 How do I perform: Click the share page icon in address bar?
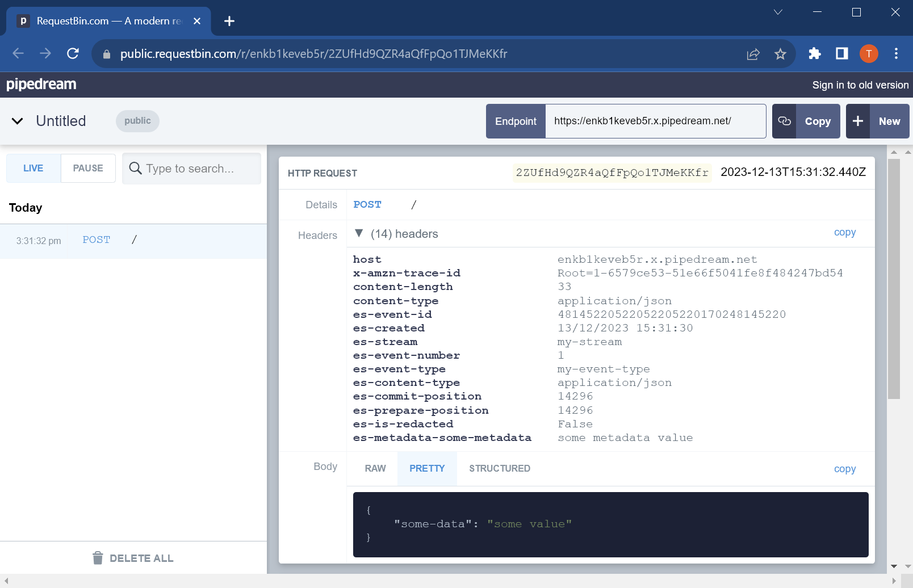click(x=753, y=54)
